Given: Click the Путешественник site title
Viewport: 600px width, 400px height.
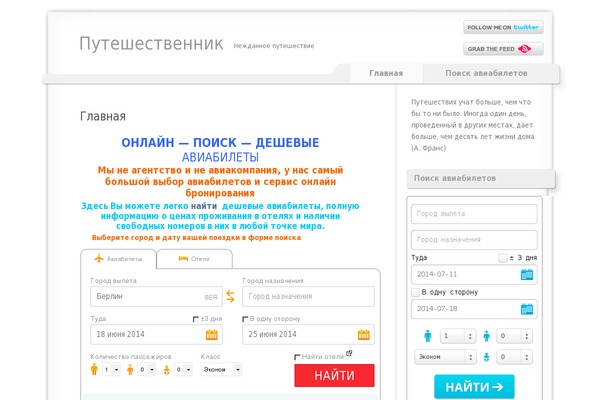Looking at the screenshot, I should pos(151,44).
